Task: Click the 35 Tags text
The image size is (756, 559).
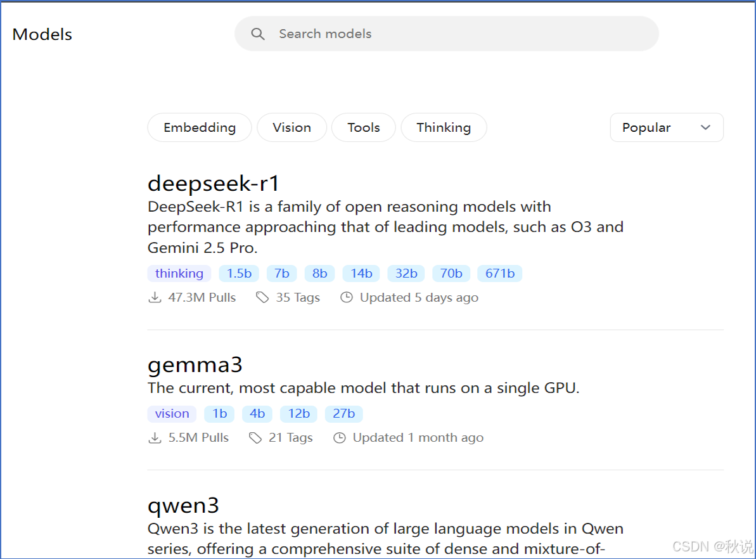Action: pos(298,298)
